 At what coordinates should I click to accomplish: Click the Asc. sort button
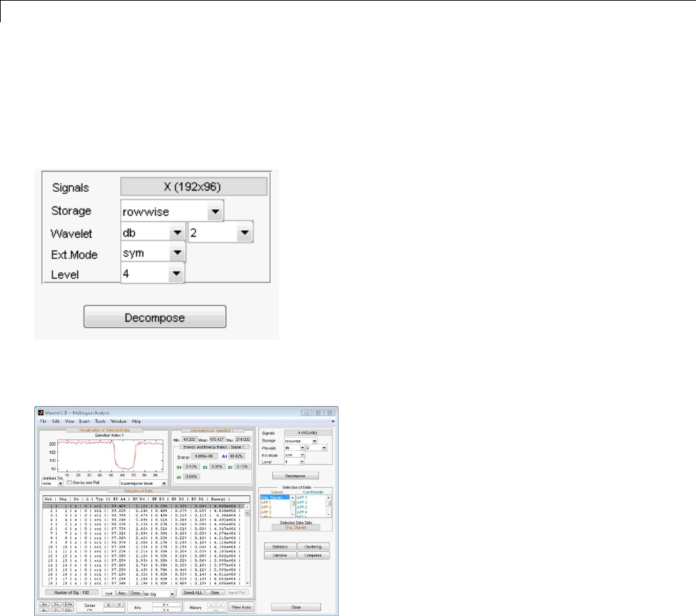[121, 593]
